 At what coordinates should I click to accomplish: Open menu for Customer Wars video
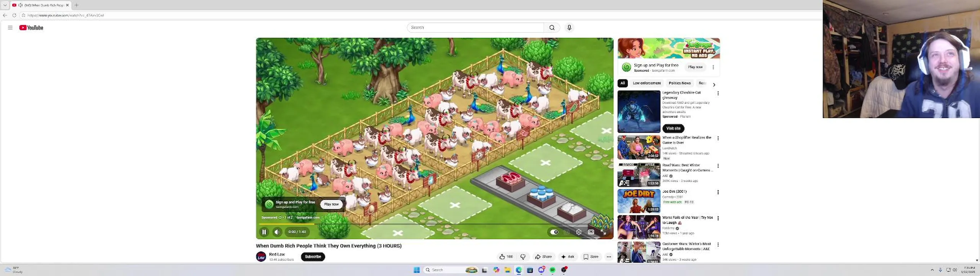coord(718,244)
